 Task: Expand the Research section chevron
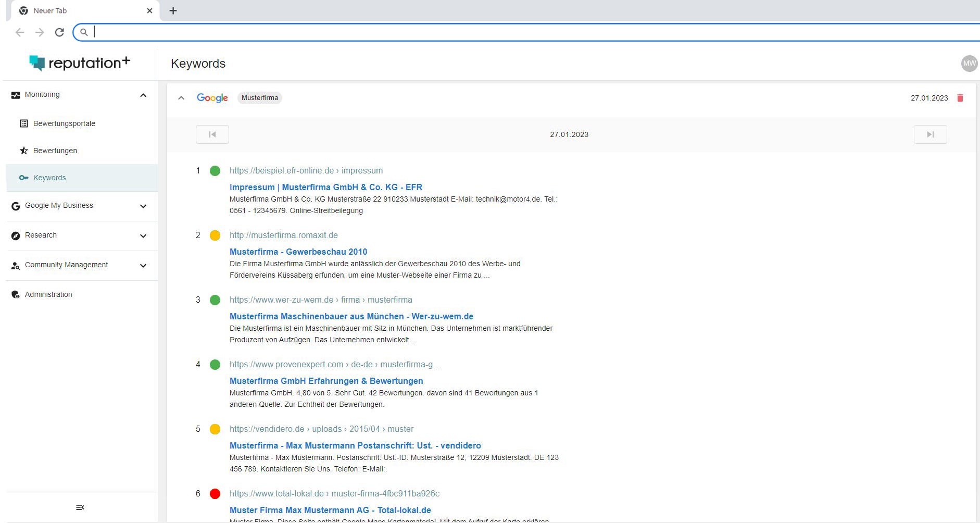143,236
